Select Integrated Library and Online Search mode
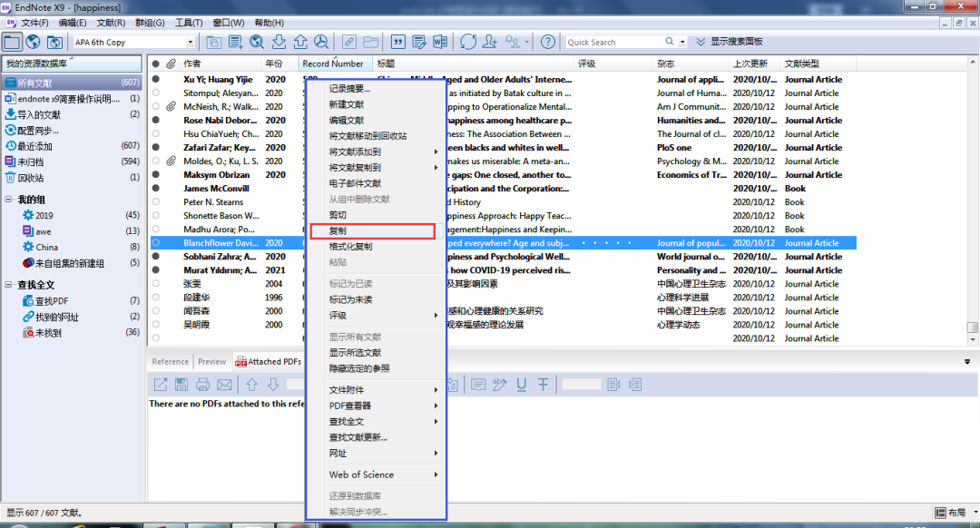The height and width of the screenshot is (528, 980). [54, 42]
